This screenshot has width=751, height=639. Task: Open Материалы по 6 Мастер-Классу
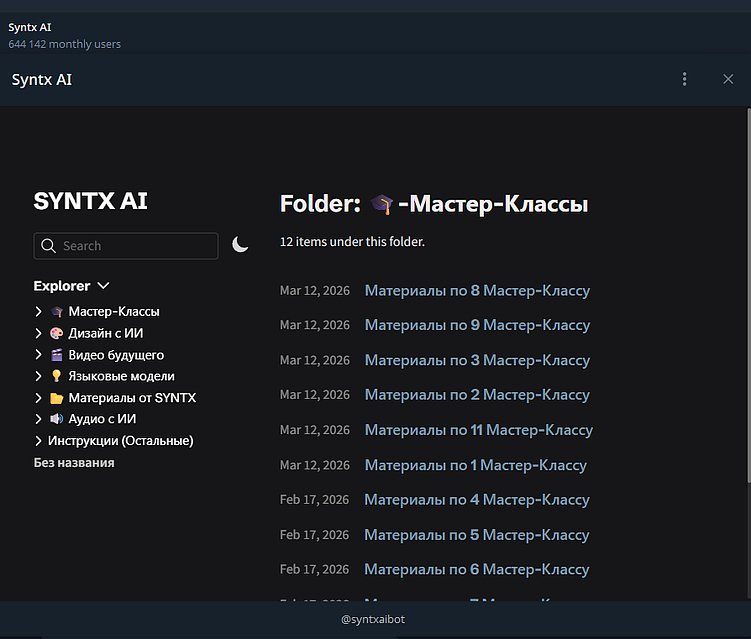[x=477, y=569]
